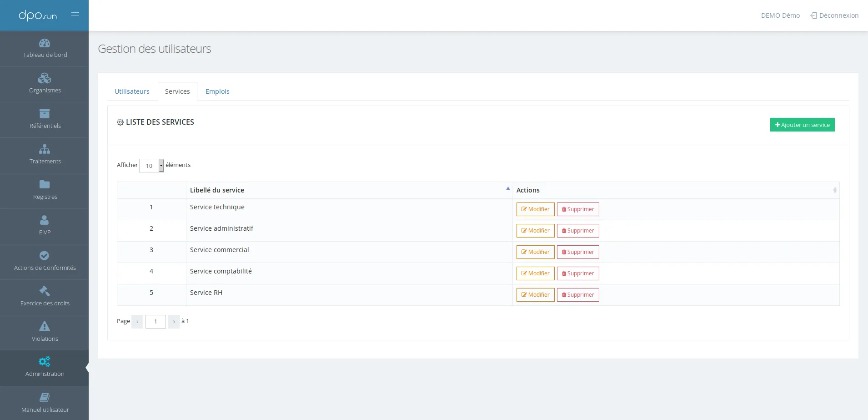Sort by Libellé du service arrow
Viewport: 868px width, 420px height.
click(508, 188)
